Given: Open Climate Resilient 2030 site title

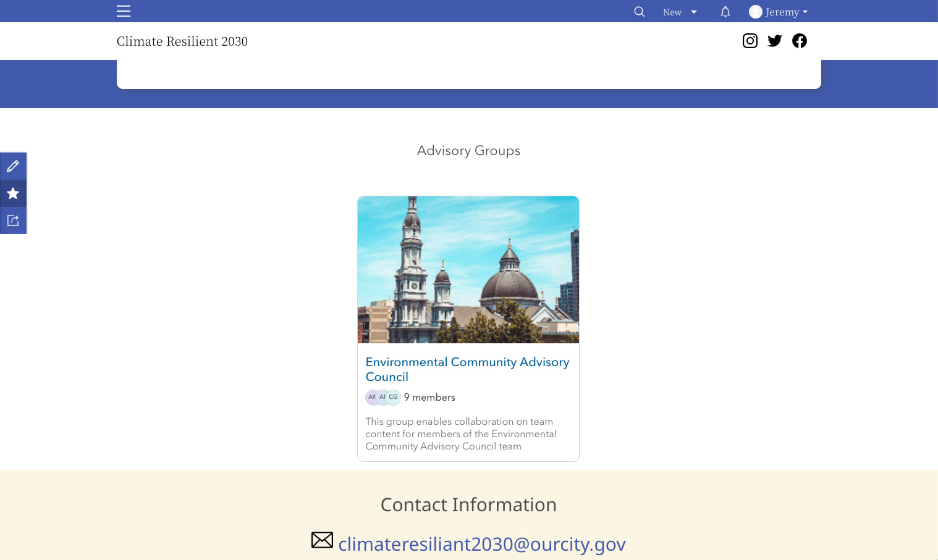Looking at the screenshot, I should (182, 41).
